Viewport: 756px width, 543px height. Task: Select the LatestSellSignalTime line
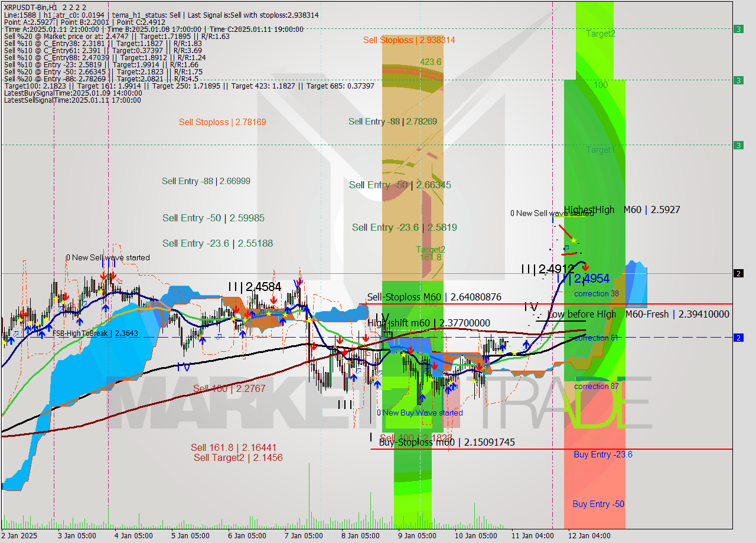73,100
